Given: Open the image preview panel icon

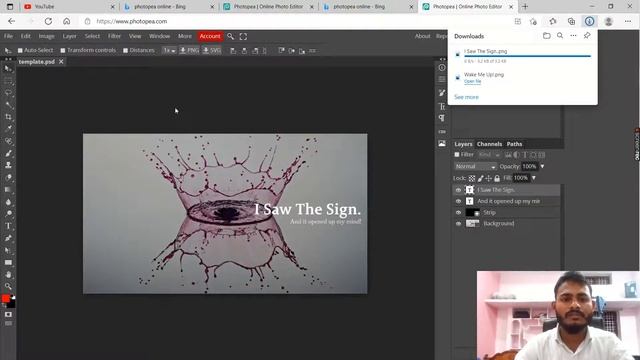Looking at the screenshot, I should click(x=442, y=144).
